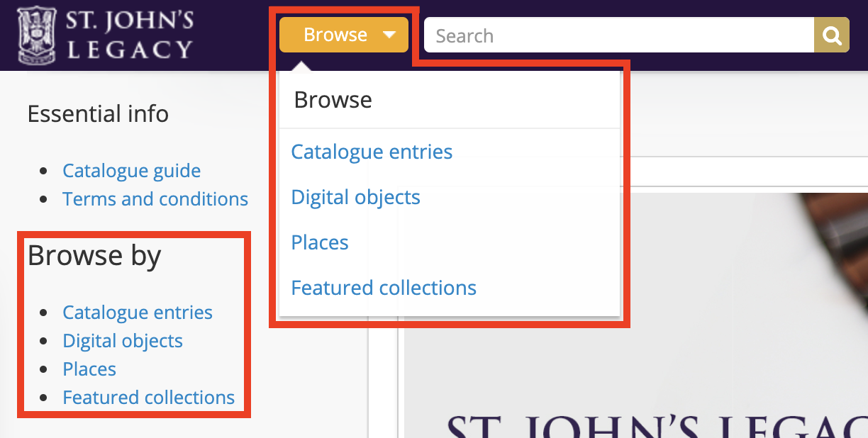868x438 pixels.
Task: Click the Browse by section heading
Action: click(94, 256)
